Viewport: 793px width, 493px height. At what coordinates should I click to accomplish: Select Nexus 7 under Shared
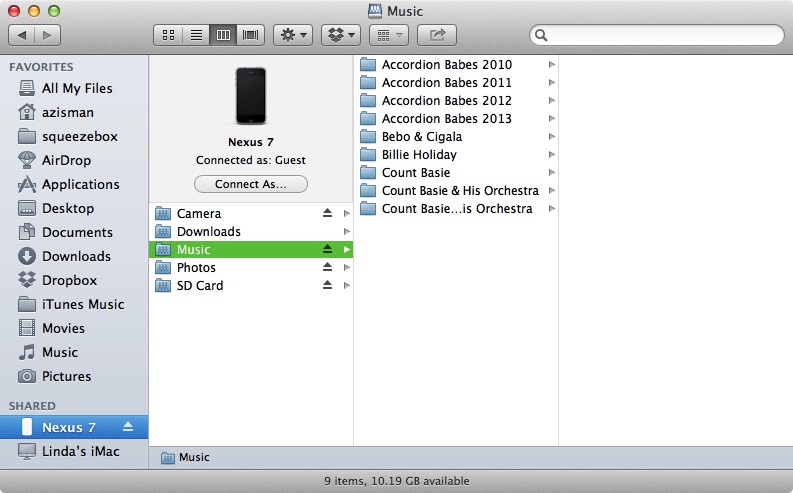pyautogui.click(x=74, y=427)
